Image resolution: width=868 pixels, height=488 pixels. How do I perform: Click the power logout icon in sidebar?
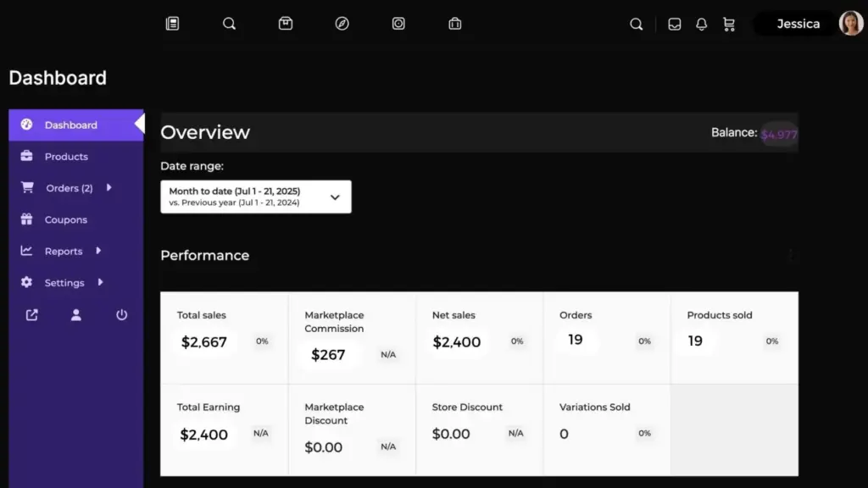click(121, 315)
